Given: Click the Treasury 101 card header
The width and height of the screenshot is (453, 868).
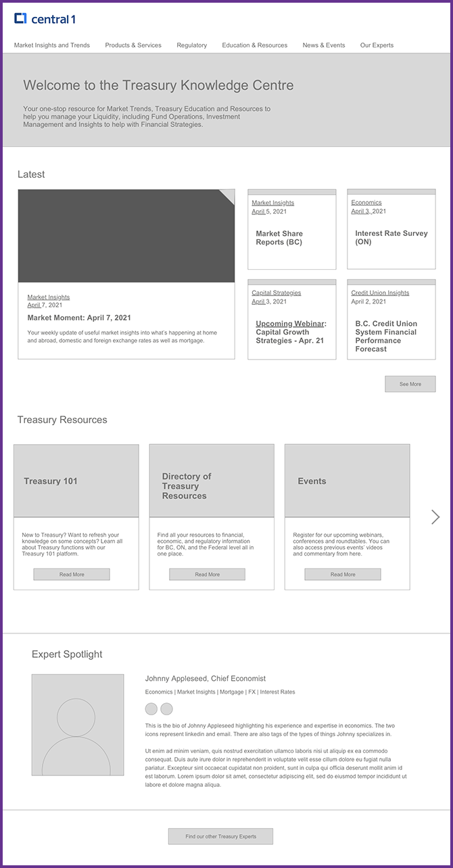Looking at the screenshot, I should click(76, 481).
